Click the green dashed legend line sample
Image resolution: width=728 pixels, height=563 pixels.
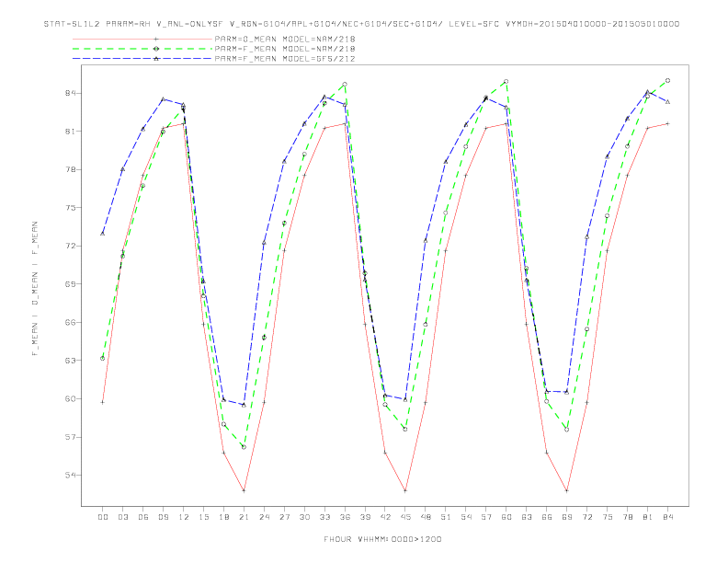click(142, 49)
